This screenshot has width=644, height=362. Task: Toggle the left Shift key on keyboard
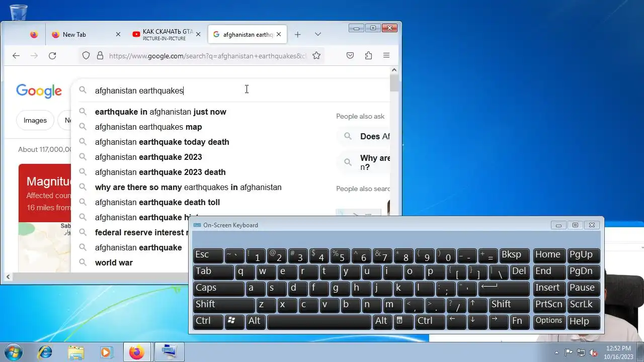(x=224, y=305)
